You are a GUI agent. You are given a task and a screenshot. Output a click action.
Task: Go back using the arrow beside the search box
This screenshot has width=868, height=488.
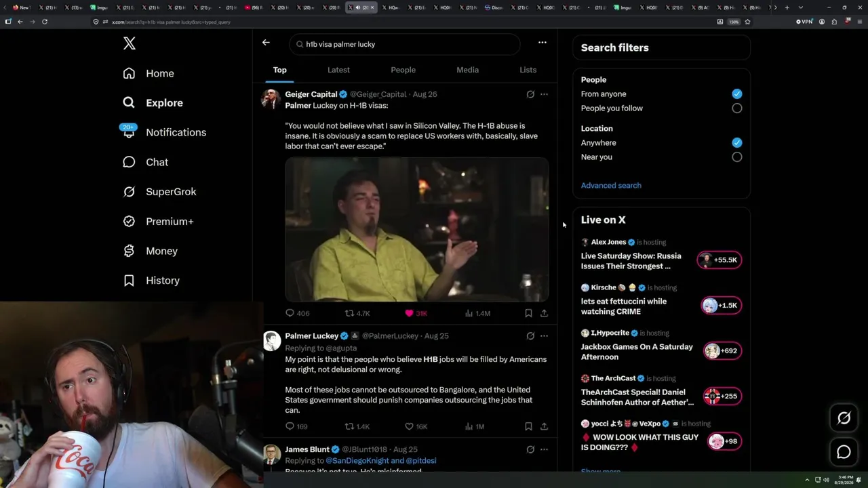click(266, 43)
